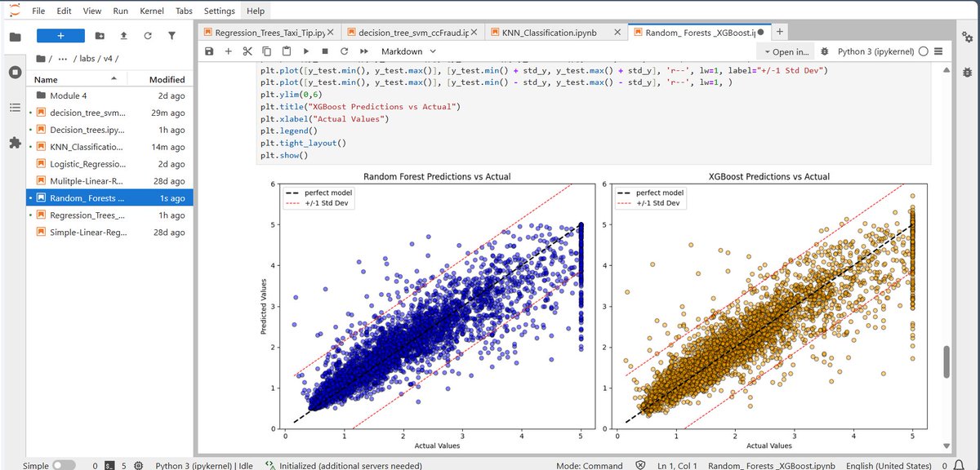Screen dimensions: 980x470
Task: Open the Module 4 folder
Action: pos(109,95)
